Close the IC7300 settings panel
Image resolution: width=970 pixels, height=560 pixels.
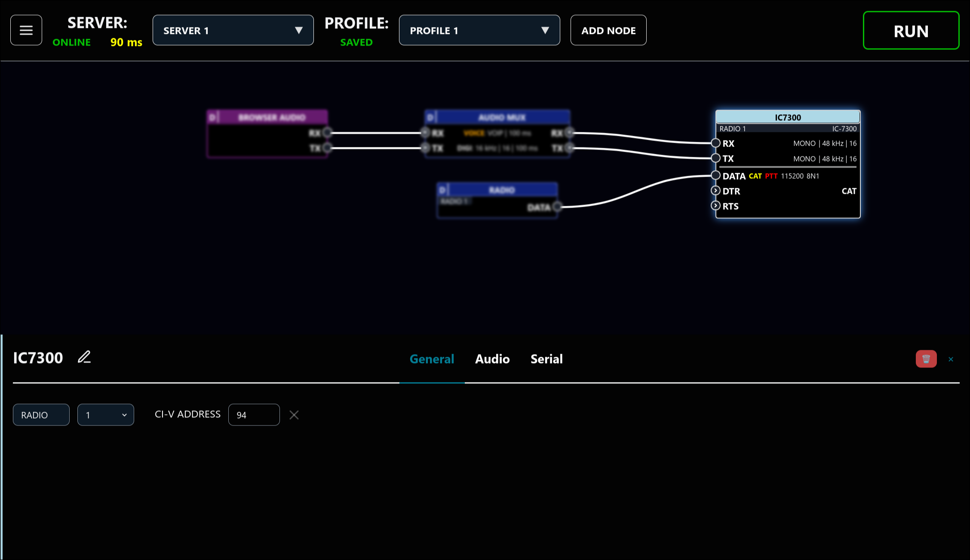951,359
